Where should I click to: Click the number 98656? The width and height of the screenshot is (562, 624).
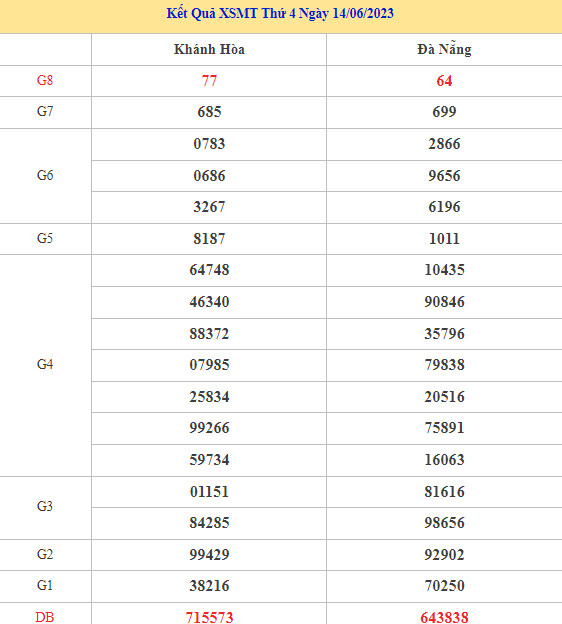444,523
